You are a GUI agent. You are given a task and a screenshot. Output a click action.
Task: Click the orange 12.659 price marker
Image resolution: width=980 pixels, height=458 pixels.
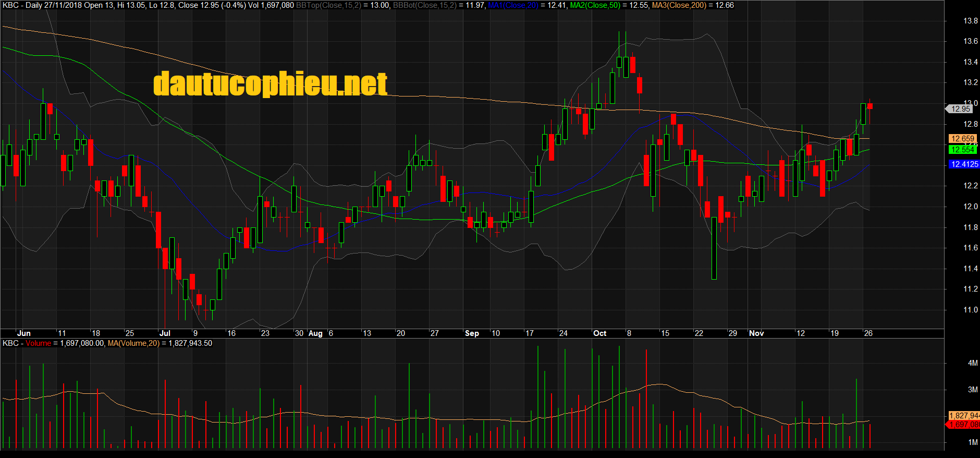click(x=962, y=139)
